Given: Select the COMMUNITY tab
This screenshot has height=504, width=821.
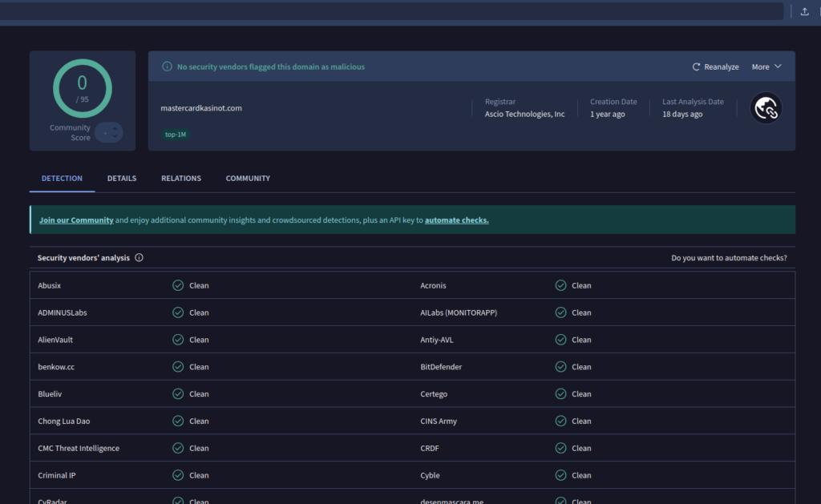Looking at the screenshot, I should pyautogui.click(x=247, y=178).
